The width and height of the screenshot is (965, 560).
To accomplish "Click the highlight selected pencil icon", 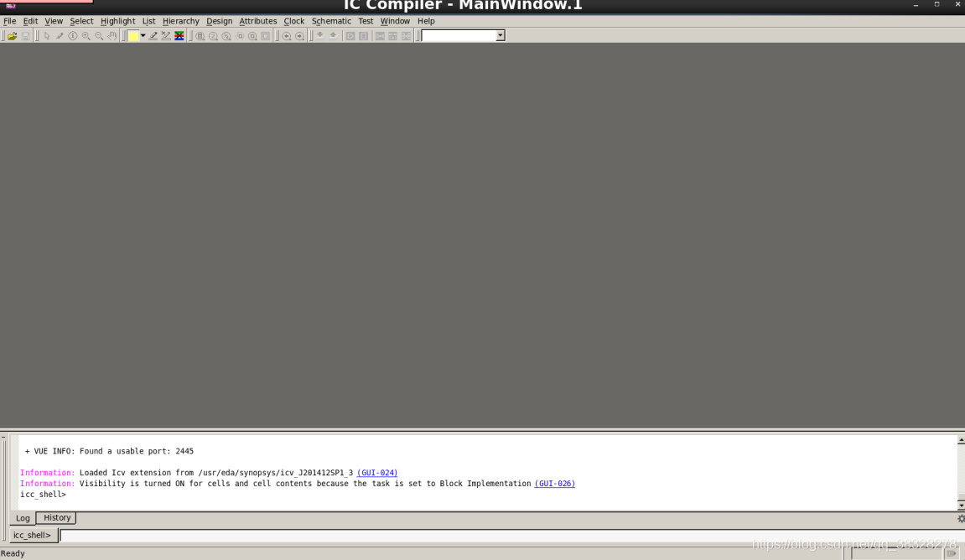I will click(x=153, y=36).
